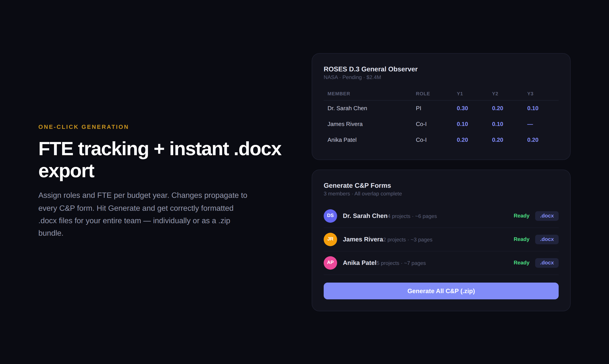Click Ready status for Anika Patel
Image resolution: width=609 pixels, height=364 pixels.
(x=521, y=263)
